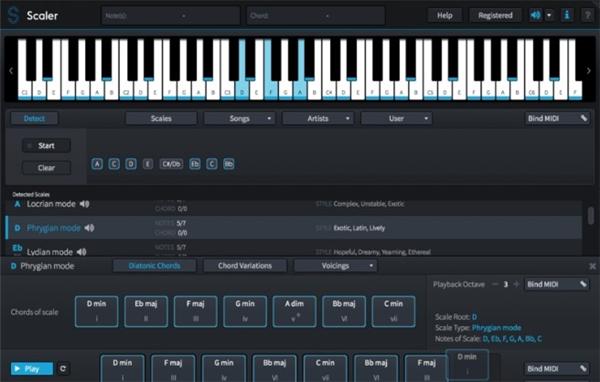Viewport: 600px width, 382px height.
Task: Click G min in the bottom progression row
Action: coord(223,368)
